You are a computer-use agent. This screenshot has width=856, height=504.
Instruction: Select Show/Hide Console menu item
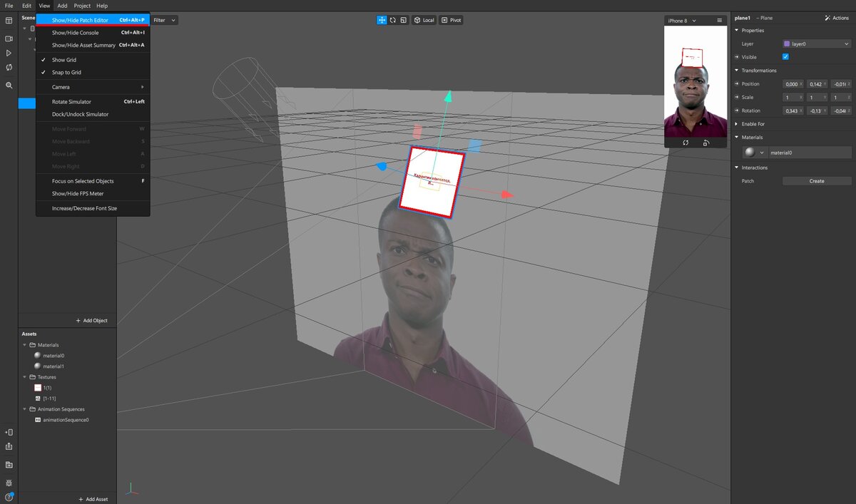point(93,33)
